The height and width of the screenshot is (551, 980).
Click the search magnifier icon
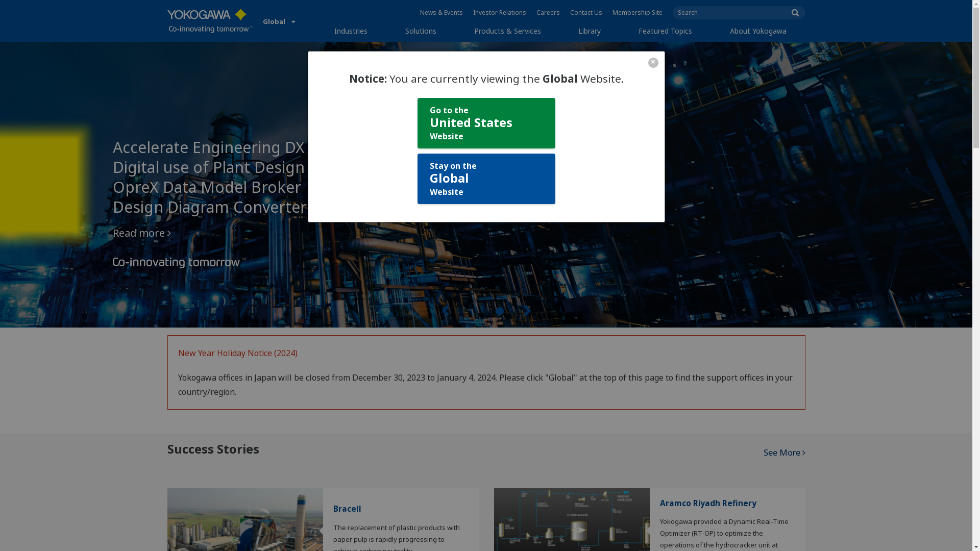[795, 13]
